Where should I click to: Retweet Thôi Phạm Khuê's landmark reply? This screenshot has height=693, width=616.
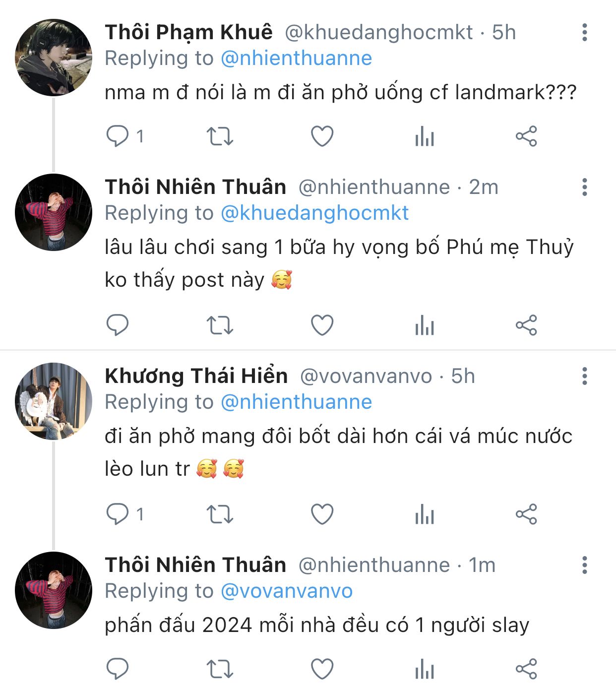tap(219, 136)
